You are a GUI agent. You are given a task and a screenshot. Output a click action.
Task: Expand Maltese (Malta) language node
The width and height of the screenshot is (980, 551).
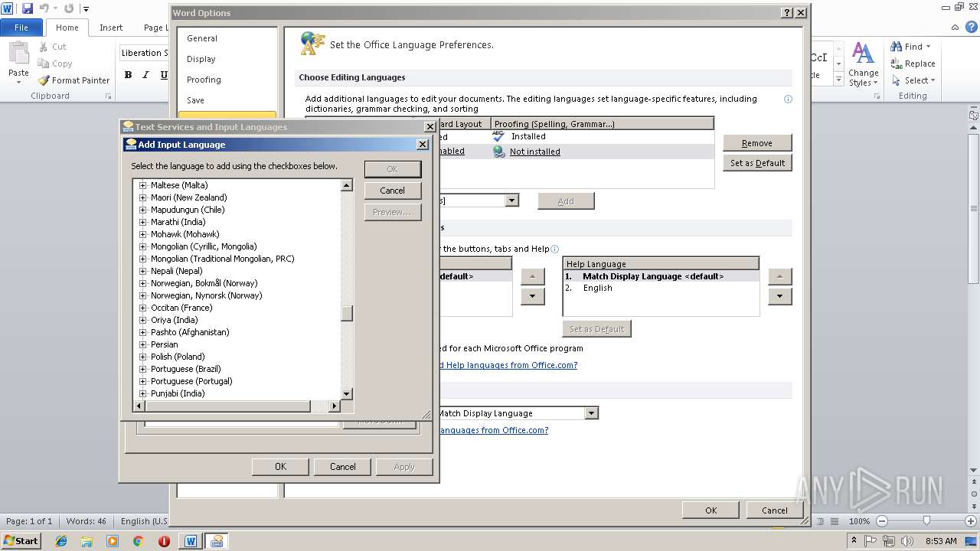point(142,185)
